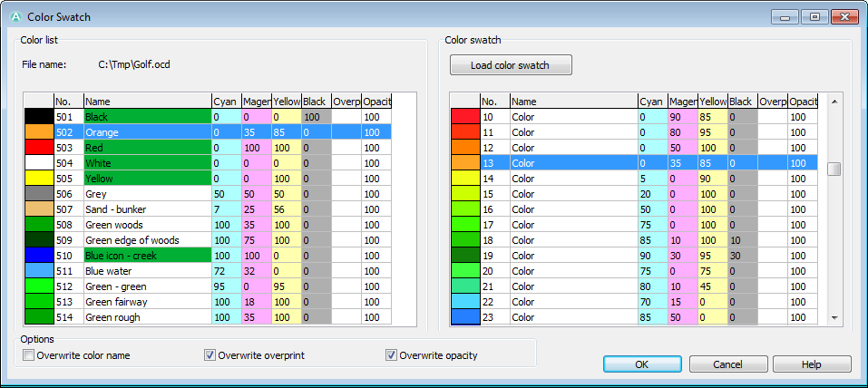Click the Cyan column header in Color swatch table

652,102
